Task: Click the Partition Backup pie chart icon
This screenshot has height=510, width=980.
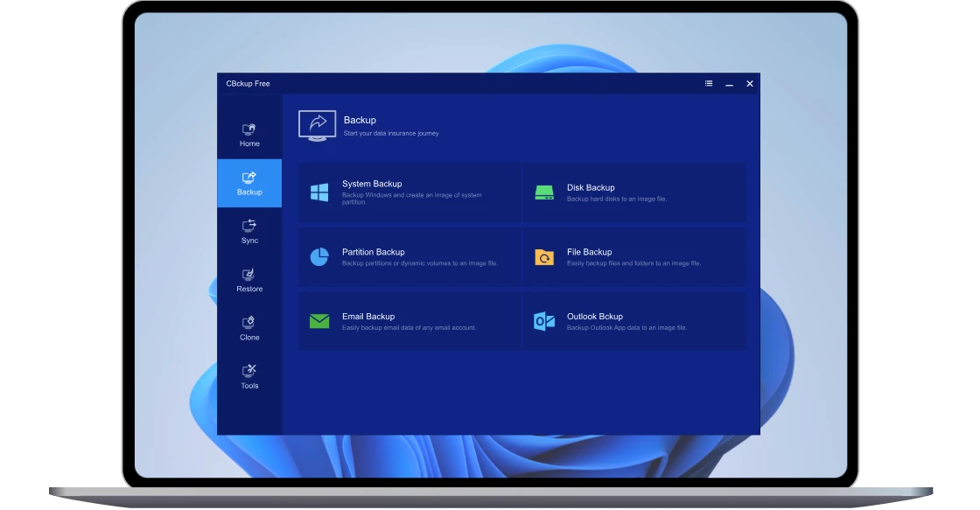Action: click(x=319, y=257)
